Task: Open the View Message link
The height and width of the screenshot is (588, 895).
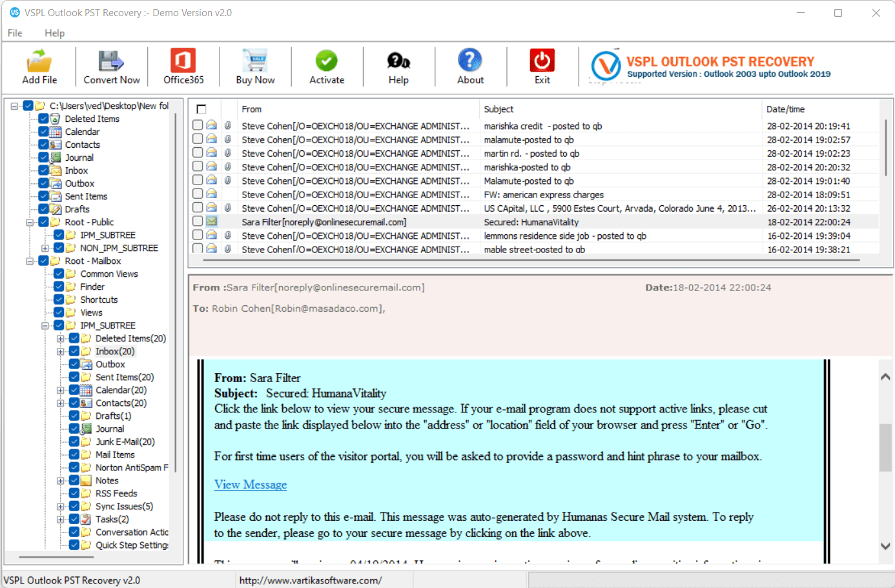Action: (251, 485)
